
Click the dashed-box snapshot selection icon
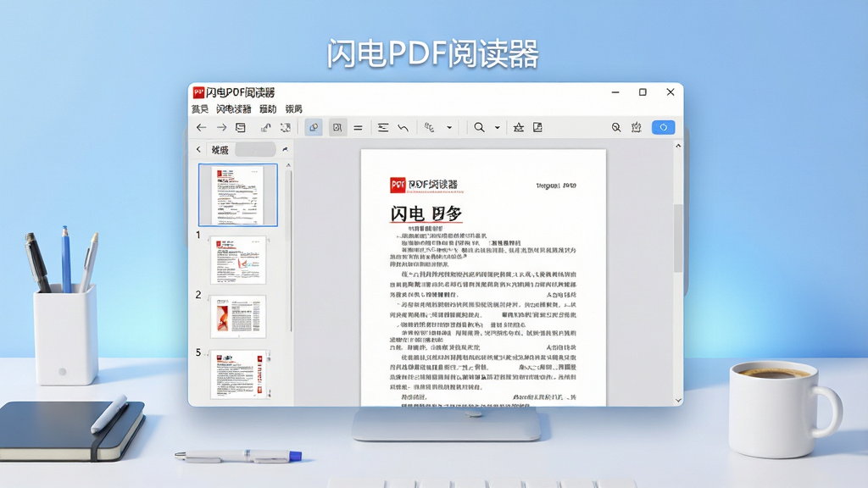tap(286, 128)
